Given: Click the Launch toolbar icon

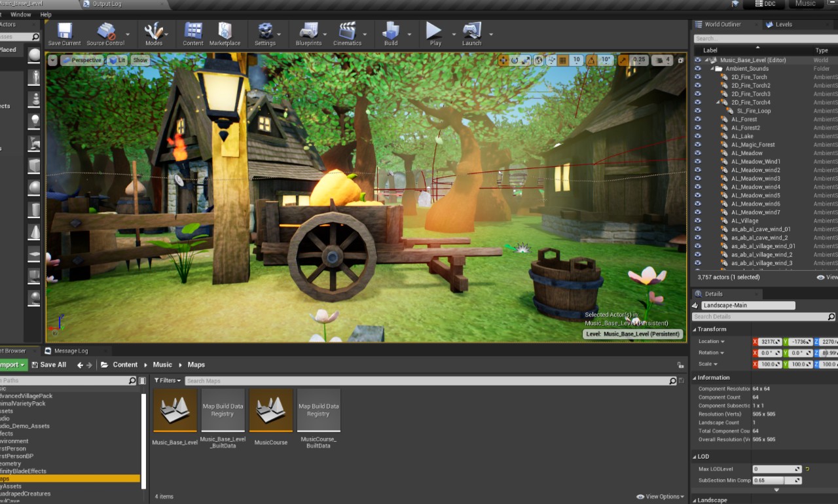Looking at the screenshot, I should tap(471, 31).
